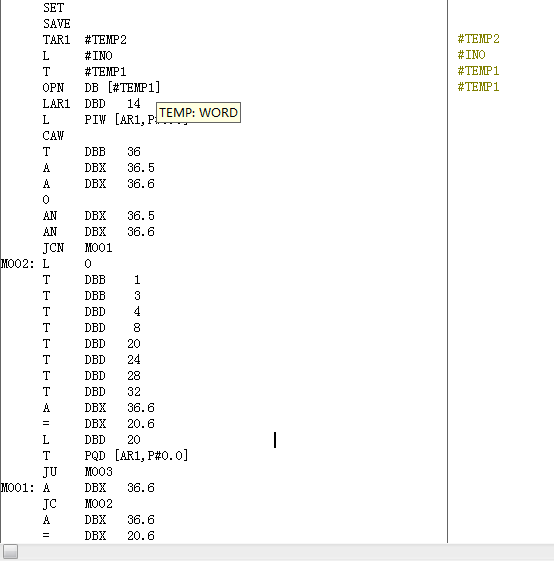Image resolution: width=554 pixels, height=562 pixels.
Task: Click the 'JU M003' jump line
Action: point(77,472)
